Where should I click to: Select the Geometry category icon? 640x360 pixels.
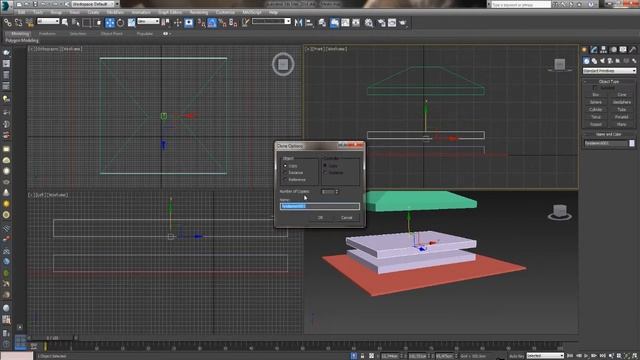587,61
